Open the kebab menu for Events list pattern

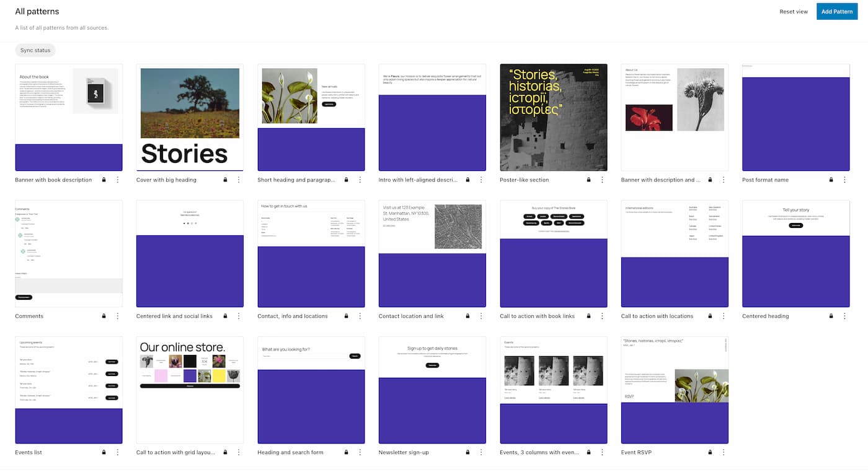(118, 452)
